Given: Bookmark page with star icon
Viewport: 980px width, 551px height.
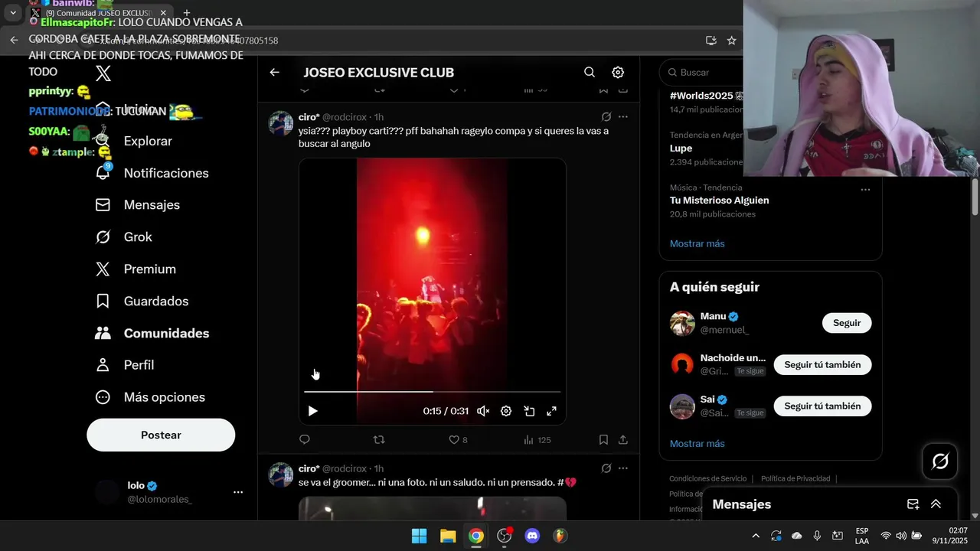Looking at the screenshot, I should coord(732,41).
